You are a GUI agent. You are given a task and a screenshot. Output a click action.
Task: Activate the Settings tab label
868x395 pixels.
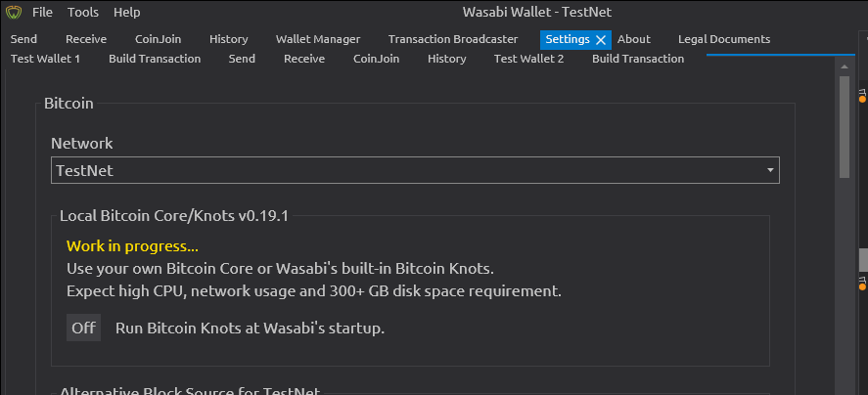tap(568, 39)
